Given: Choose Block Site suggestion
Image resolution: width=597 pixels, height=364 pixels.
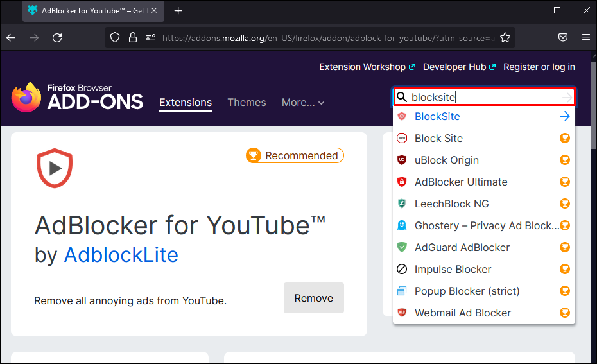Looking at the screenshot, I should pos(484,138).
